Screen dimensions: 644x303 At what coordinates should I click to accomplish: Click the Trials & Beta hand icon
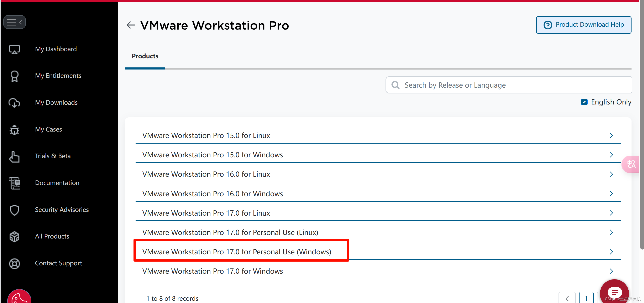[14, 156]
